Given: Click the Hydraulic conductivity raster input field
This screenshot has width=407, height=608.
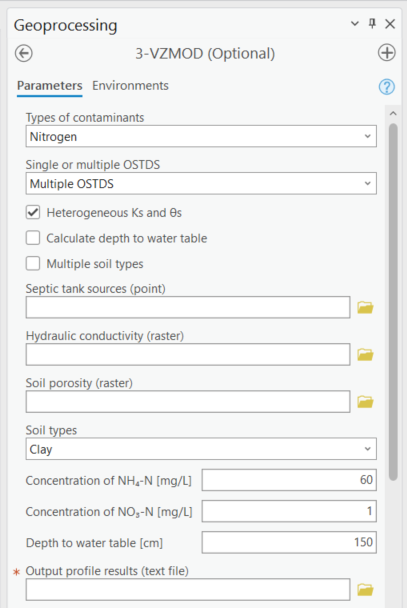Looking at the screenshot, I should (x=188, y=354).
